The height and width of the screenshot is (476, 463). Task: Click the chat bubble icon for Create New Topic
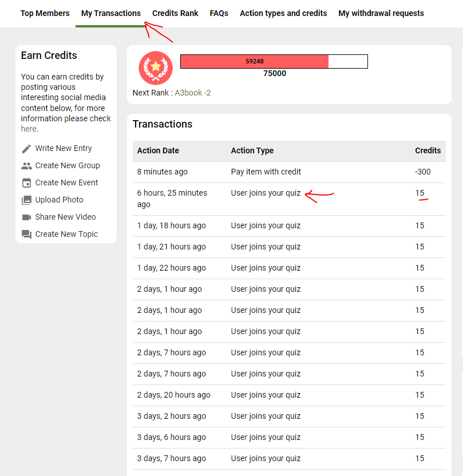(26, 235)
